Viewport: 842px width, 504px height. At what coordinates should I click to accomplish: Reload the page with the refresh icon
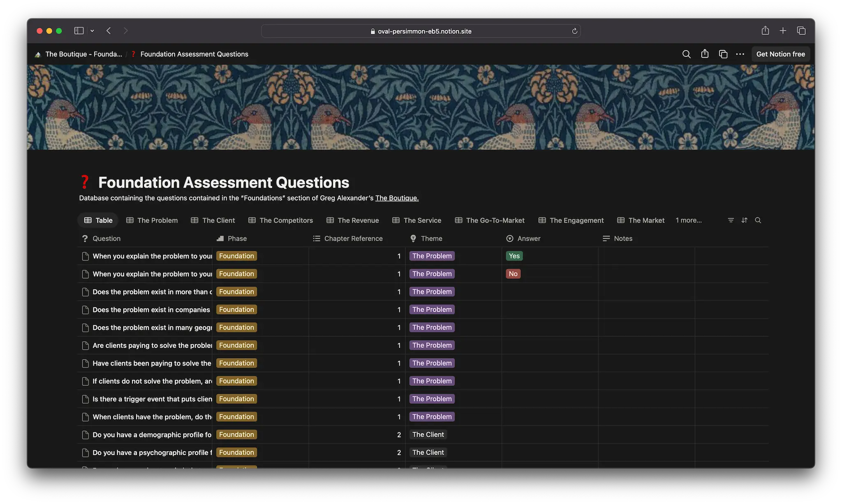575,31
